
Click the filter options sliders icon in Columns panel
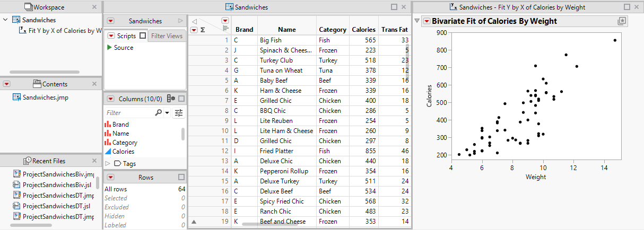[x=179, y=112]
